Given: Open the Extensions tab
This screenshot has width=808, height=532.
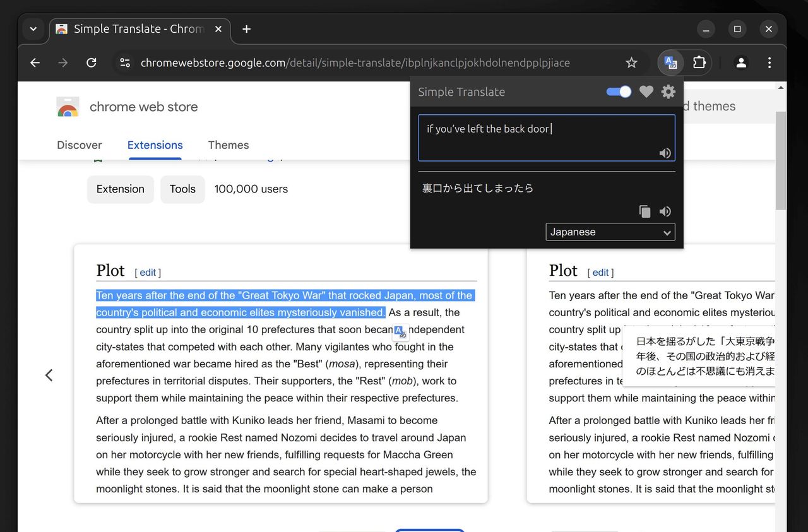Looking at the screenshot, I should coord(155,145).
